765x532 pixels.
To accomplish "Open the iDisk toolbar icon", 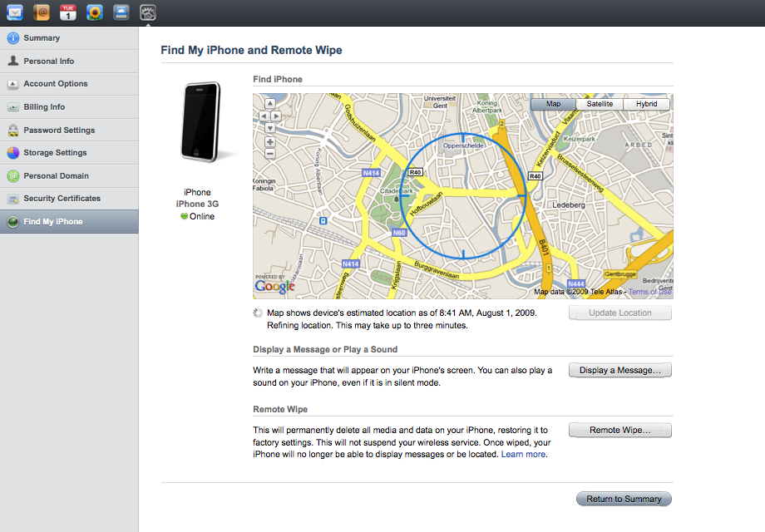I will 121,12.
